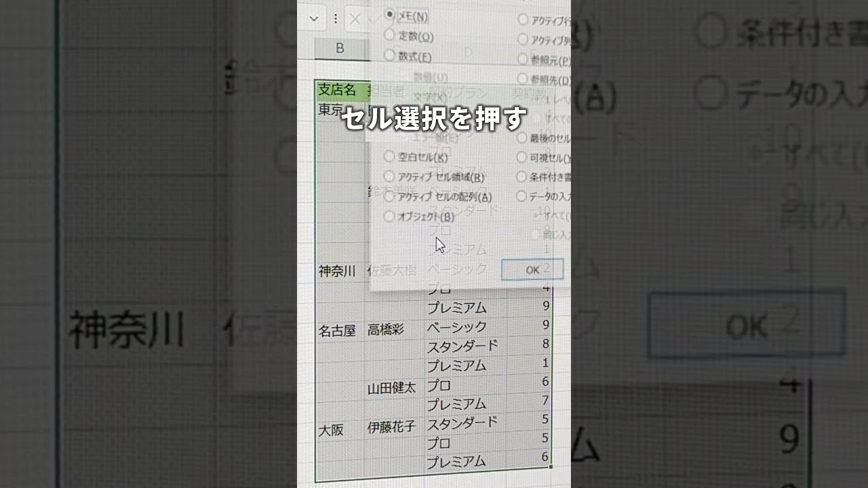
Task: Click the OK button in the dialog
Action: [x=532, y=270]
